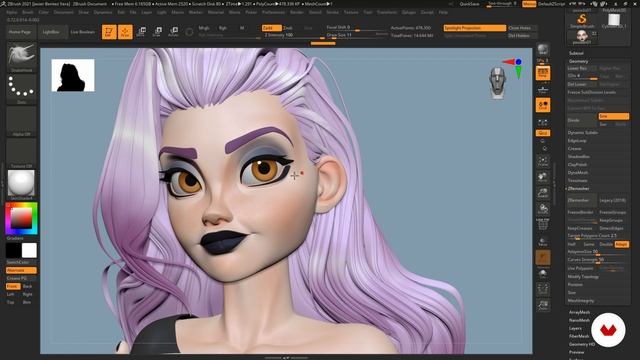
Task: Expand the EdgeLoop subsection
Action: [577, 141]
